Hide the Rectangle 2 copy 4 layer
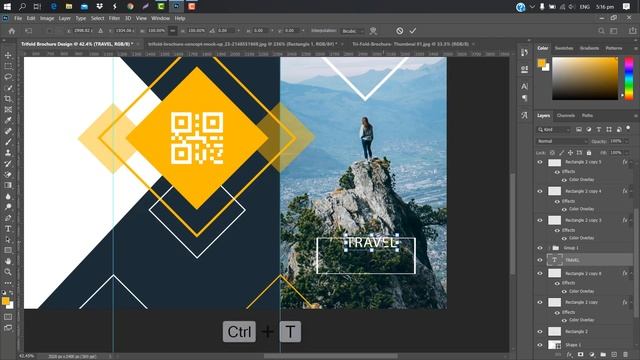Image resolution: width=640 pixels, height=360 pixels. click(540, 191)
